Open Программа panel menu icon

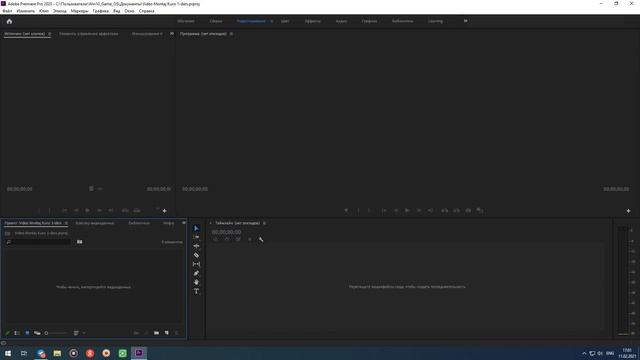pos(231,34)
